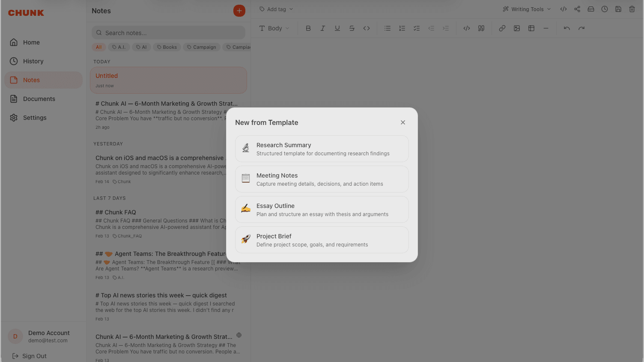The width and height of the screenshot is (644, 362).
Task: Toggle bold formatting in the editor toolbar
Action: tap(308, 28)
